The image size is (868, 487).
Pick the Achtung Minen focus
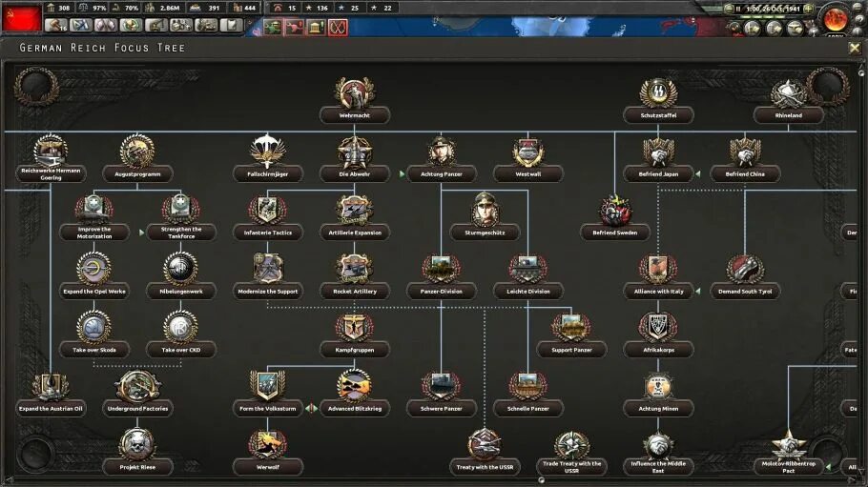coord(658,394)
